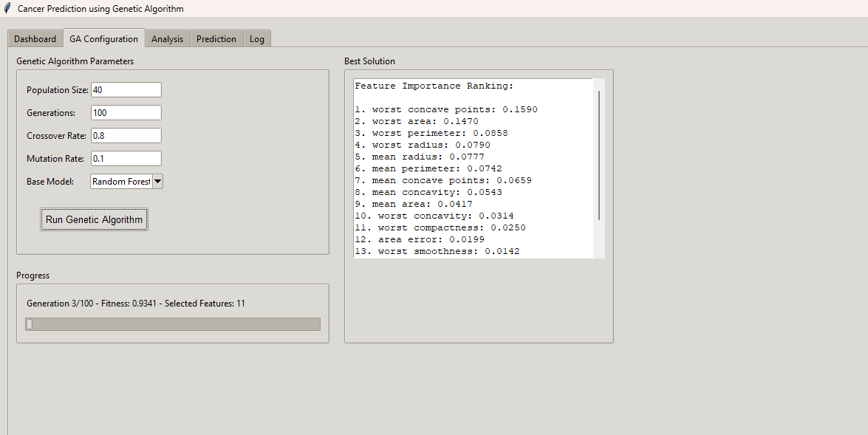The image size is (868, 435).
Task: Click the worst concave points ranking line
Action: [x=445, y=110]
